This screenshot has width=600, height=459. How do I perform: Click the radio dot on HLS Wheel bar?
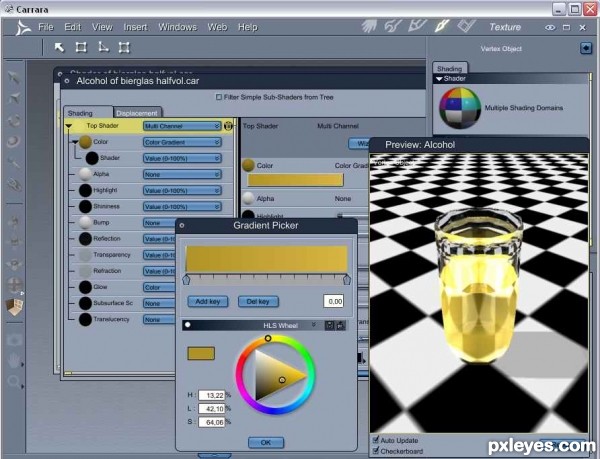click(188, 325)
